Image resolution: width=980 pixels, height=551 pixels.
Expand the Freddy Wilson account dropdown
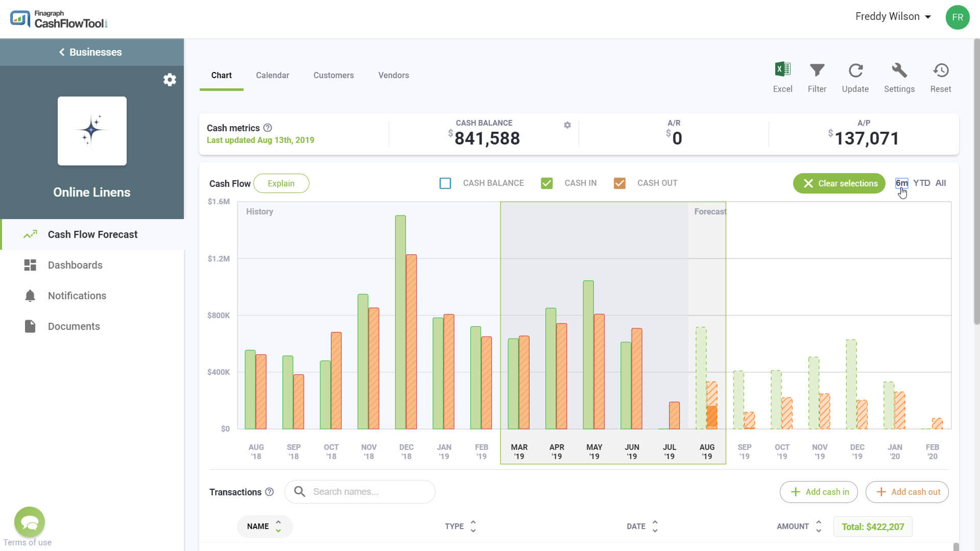[893, 16]
